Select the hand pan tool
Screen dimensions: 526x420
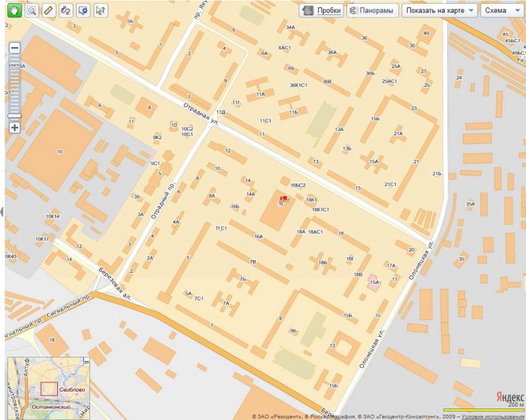tap(13, 10)
